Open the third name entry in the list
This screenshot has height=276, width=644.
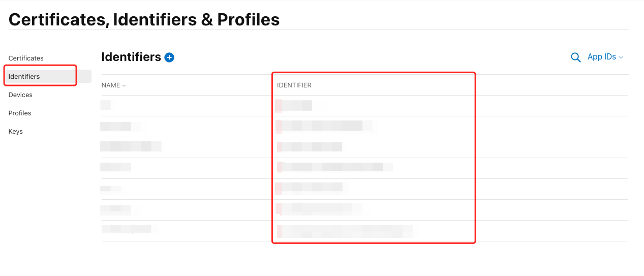tap(131, 147)
